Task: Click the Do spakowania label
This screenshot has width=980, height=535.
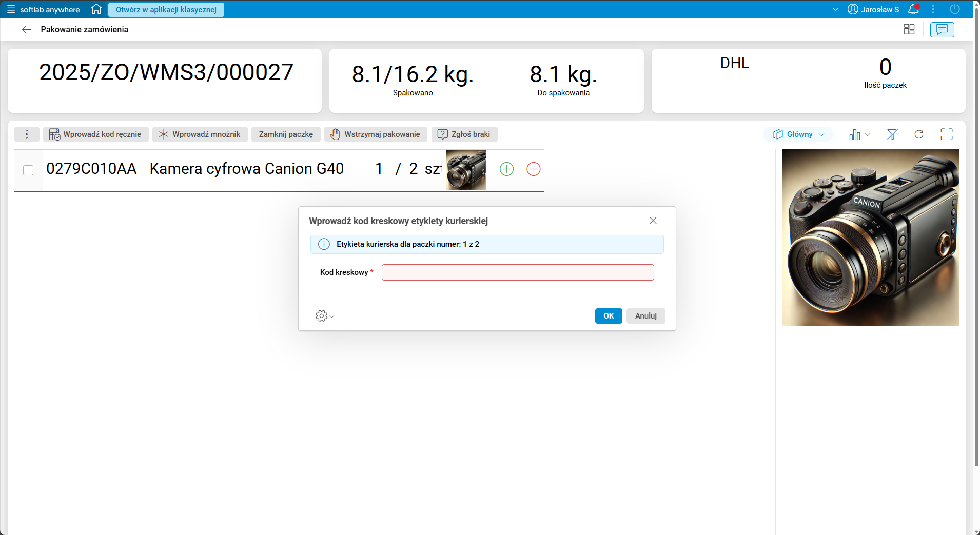Action: pyautogui.click(x=563, y=93)
